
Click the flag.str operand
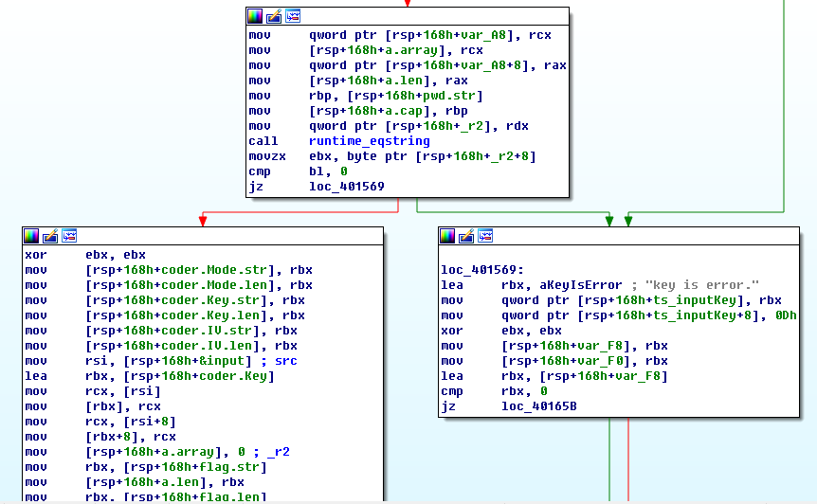[x=229, y=467]
